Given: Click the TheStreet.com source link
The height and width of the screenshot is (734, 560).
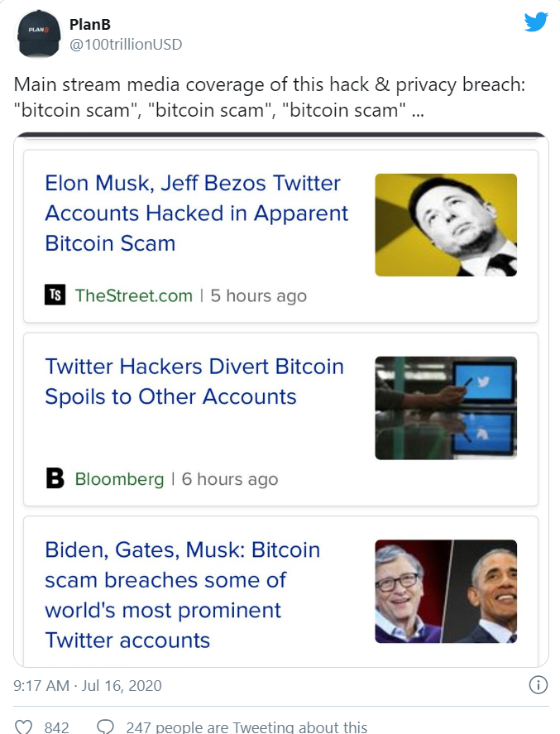Looking at the screenshot, I should (x=134, y=295).
